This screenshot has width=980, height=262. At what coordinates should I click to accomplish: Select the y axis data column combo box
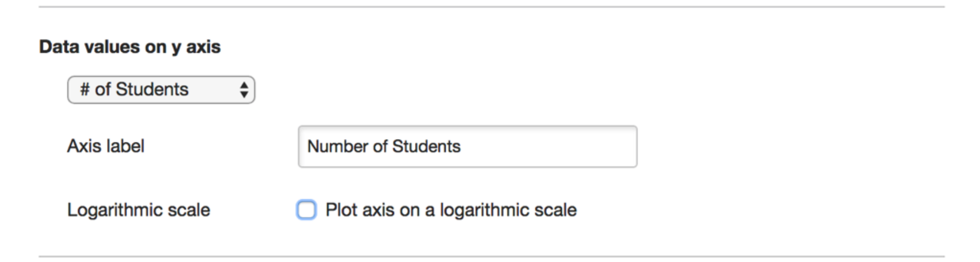point(161,90)
